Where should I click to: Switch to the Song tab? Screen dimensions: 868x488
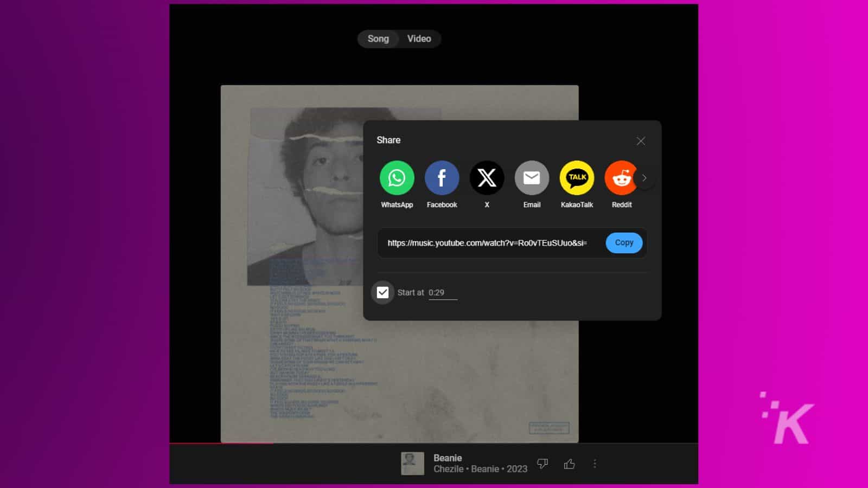click(378, 38)
